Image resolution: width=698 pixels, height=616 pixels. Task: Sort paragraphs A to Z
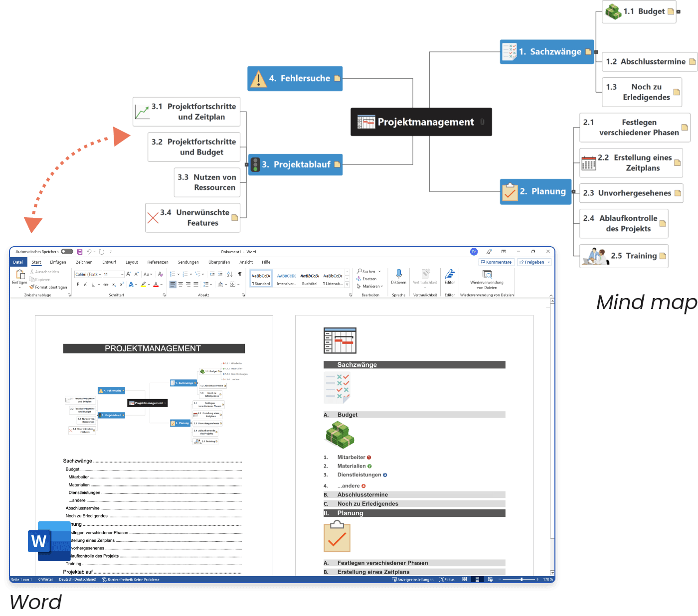pyautogui.click(x=230, y=274)
